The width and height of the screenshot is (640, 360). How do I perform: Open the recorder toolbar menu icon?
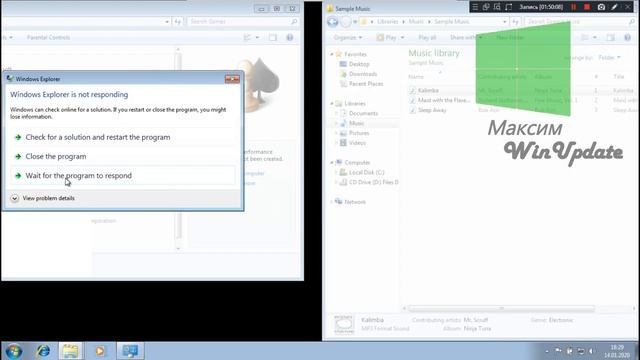475,7
